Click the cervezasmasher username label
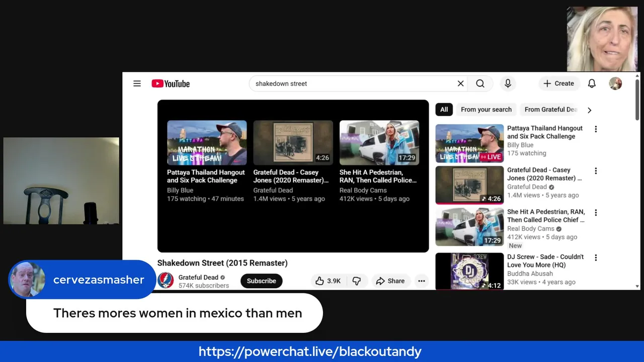The width and height of the screenshot is (644, 362). (99, 280)
